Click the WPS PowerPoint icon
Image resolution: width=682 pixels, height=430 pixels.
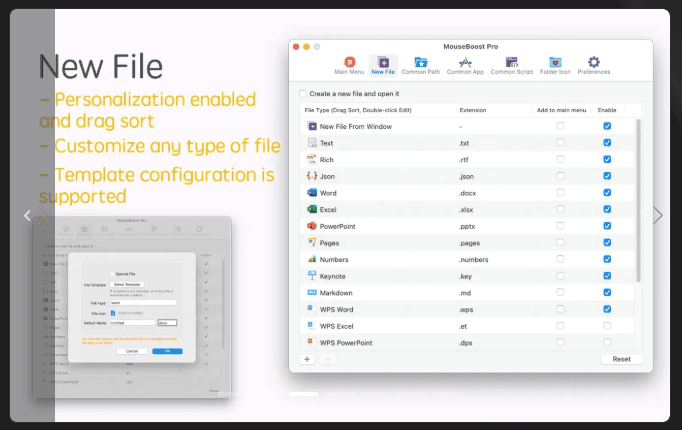[311, 342]
